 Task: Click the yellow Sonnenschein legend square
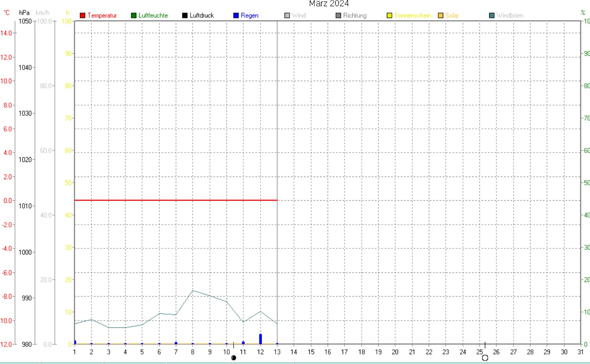389,15
